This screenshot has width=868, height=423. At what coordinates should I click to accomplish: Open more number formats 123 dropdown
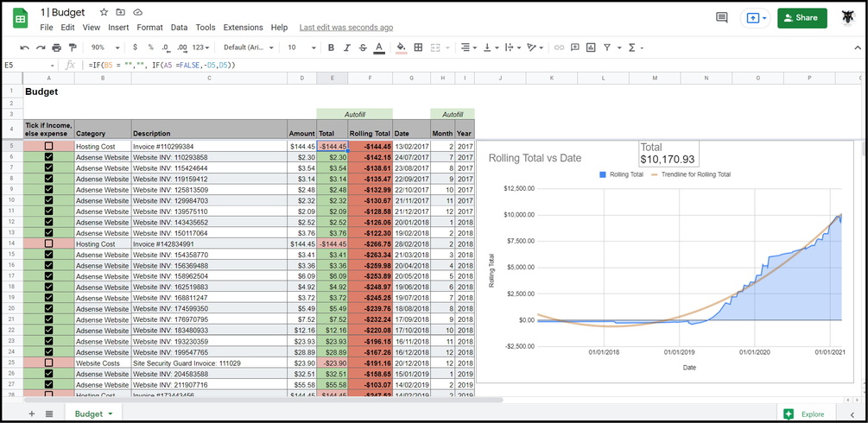pos(202,47)
